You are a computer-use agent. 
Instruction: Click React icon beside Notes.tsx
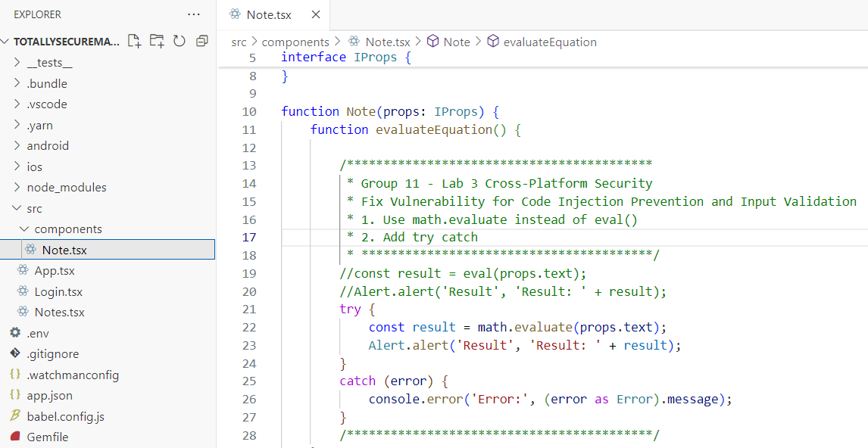23,311
